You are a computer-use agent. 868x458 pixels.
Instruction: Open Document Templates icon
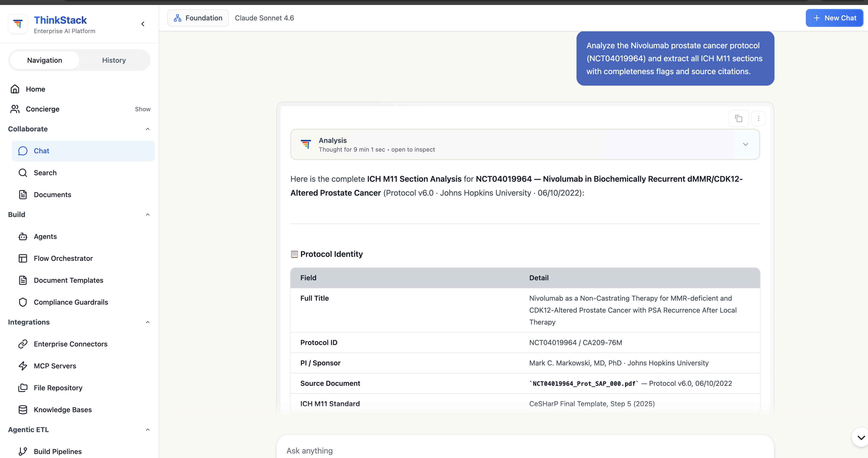(23, 280)
